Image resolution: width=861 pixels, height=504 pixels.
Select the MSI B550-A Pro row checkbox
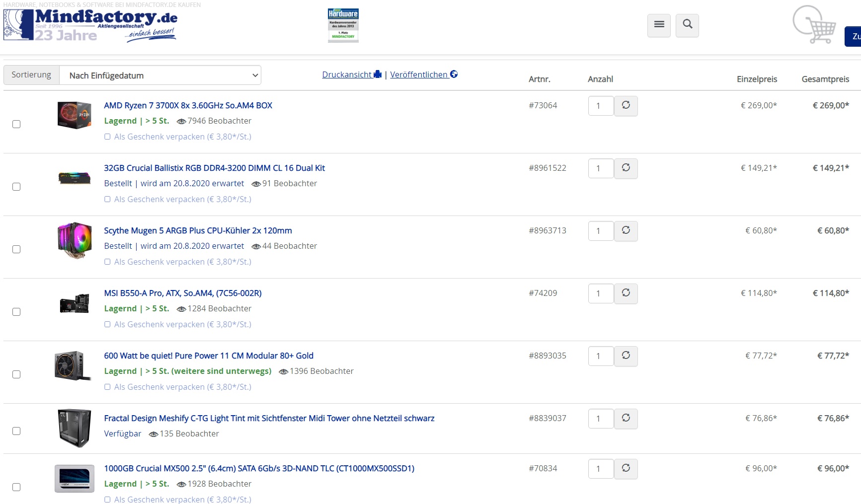coord(16,312)
